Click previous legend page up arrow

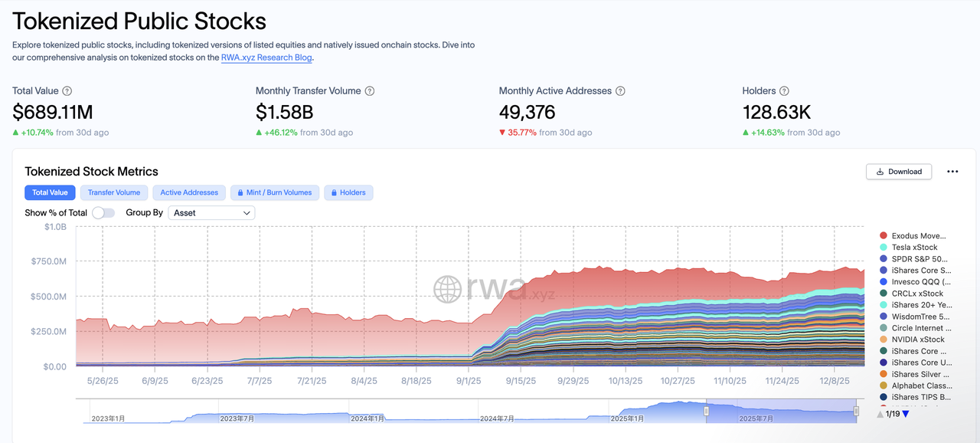coord(880,415)
